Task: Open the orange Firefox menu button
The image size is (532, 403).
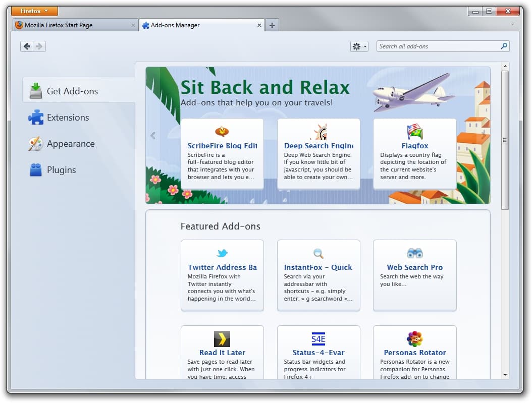Action: (x=34, y=11)
